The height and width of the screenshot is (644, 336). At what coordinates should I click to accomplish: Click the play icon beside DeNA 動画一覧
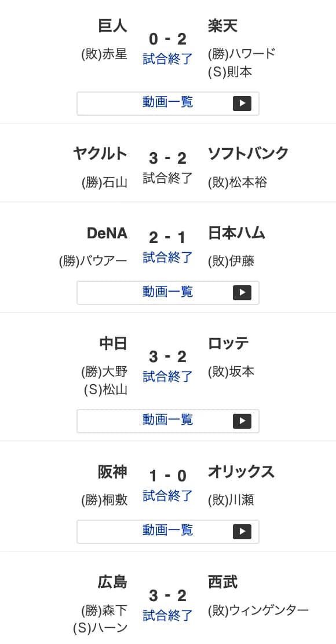click(242, 292)
